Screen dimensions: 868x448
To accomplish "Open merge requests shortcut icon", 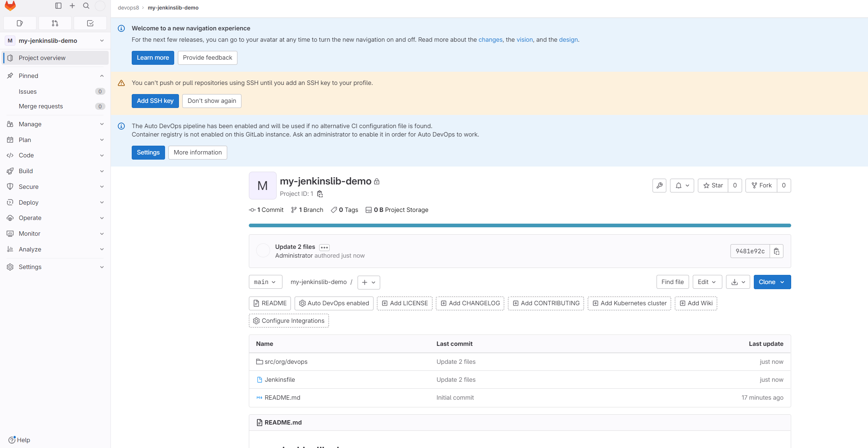I will 55,23.
